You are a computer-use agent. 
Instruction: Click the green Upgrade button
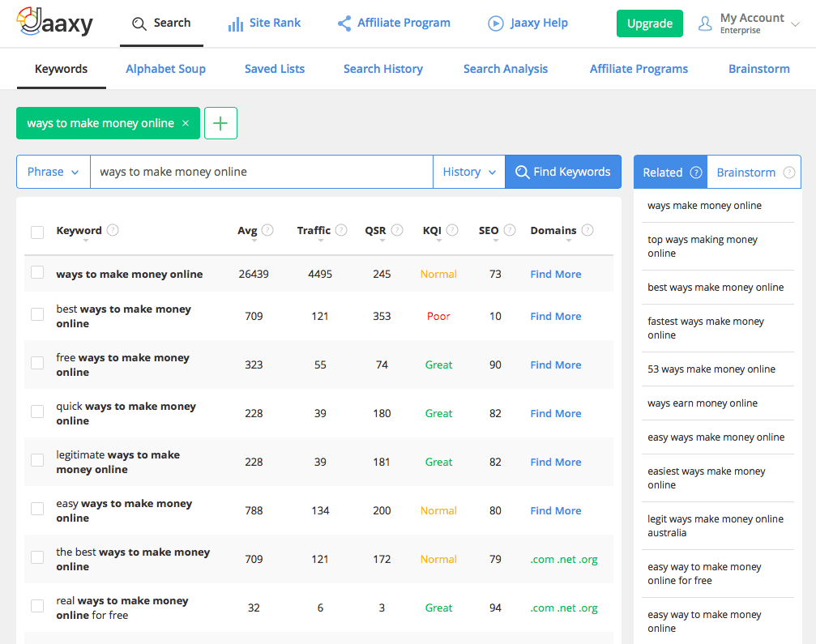tap(649, 23)
